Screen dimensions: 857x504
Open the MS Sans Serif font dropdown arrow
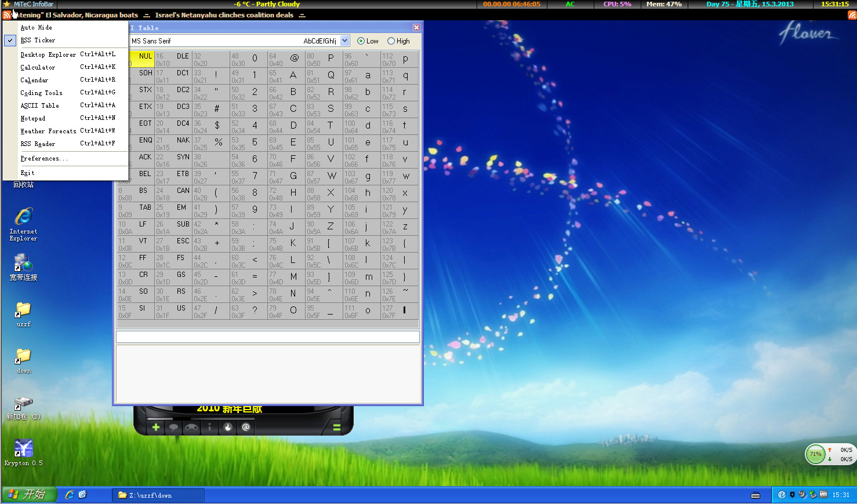[x=345, y=41]
